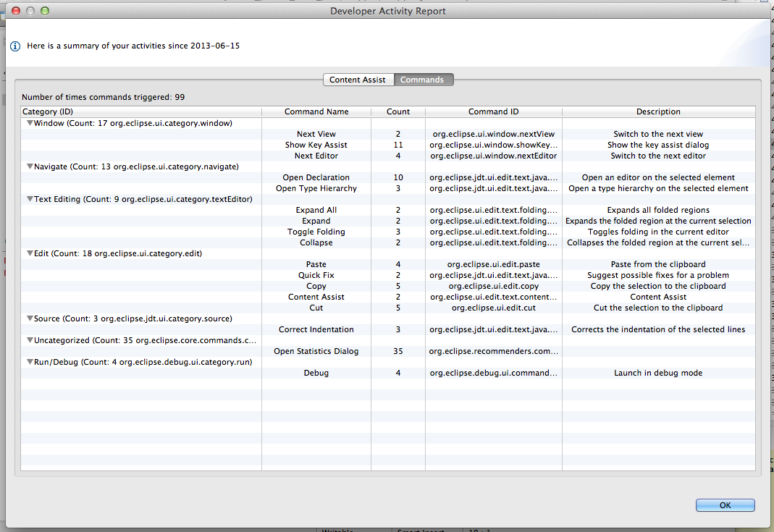Select the Open Statistics Dialog row
This screenshot has height=532, width=774.
point(316,351)
